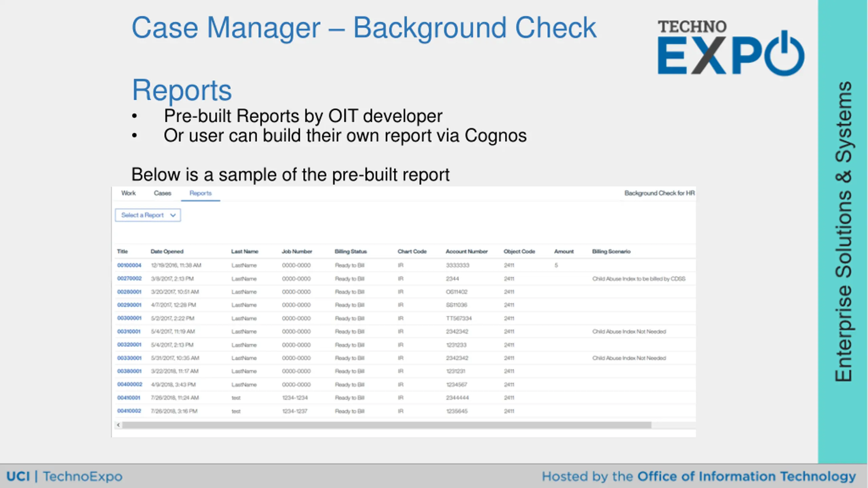This screenshot has height=488, width=868.
Task: Click the Chart Code column header
Action: 412,251
